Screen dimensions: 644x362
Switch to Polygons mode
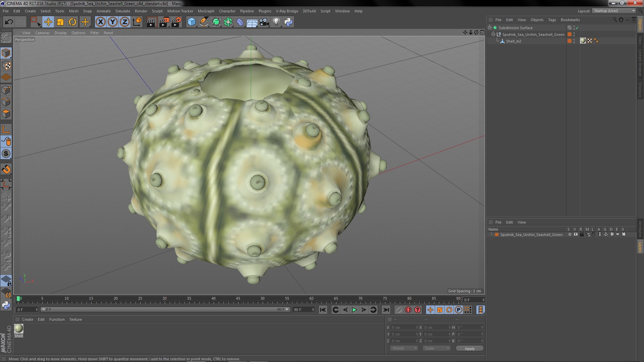(x=6, y=114)
